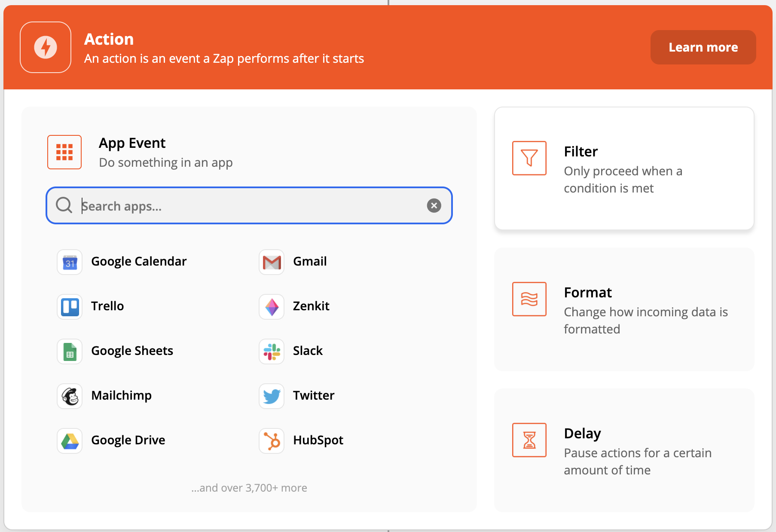Pick the Google Drive label
776x532 pixels.
(x=128, y=440)
